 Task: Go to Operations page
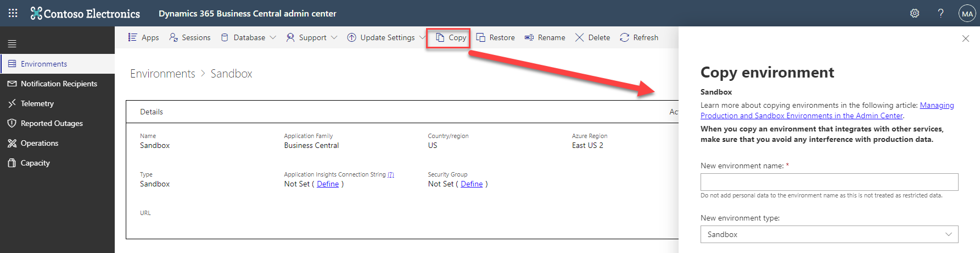click(x=58, y=143)
